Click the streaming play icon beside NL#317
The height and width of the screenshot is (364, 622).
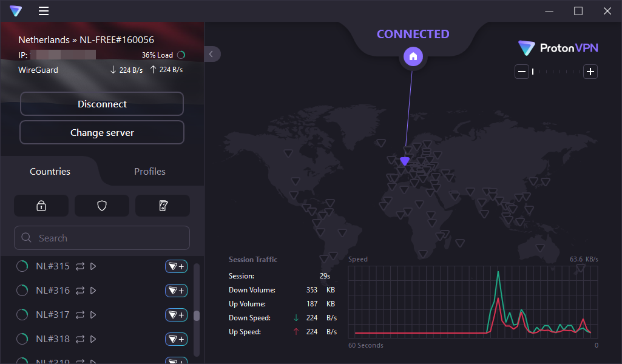point(93,315)
